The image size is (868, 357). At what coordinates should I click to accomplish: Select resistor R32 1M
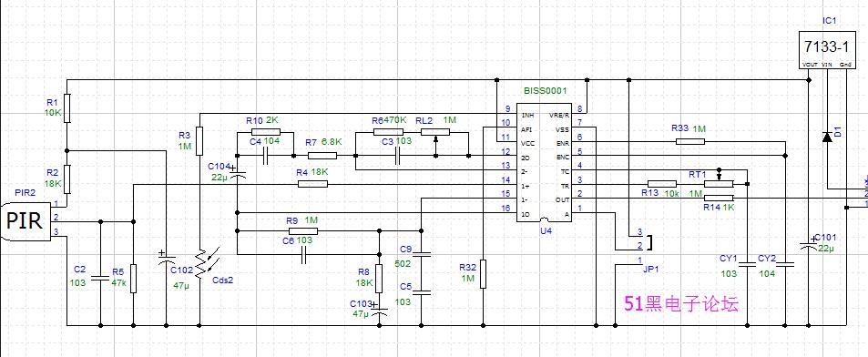tap(483, 273)
